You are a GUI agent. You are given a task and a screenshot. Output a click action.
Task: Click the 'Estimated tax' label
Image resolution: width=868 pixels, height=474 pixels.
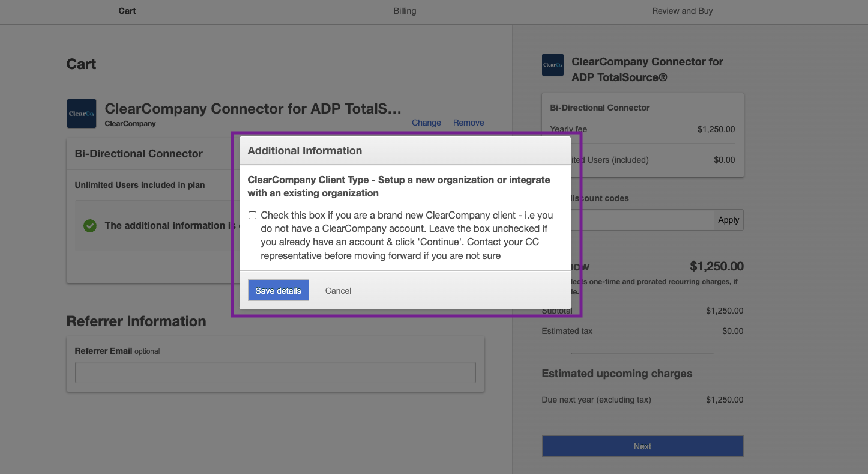[567, 331]
